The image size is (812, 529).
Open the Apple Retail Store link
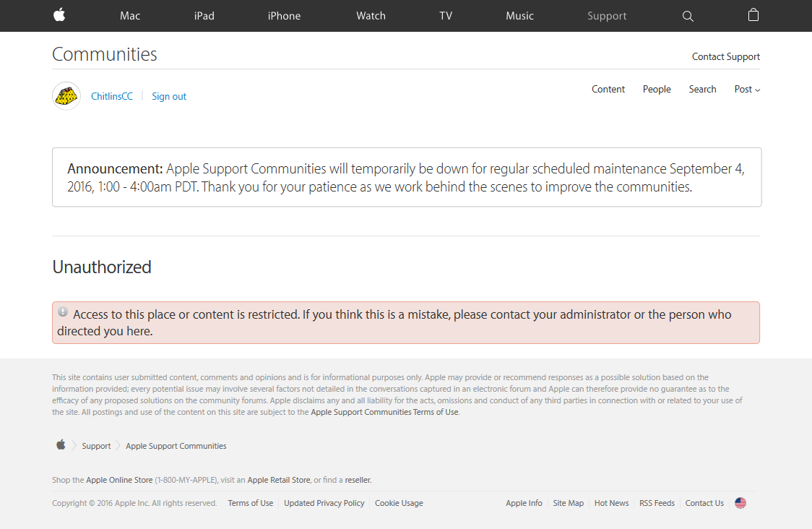(279, 480)
